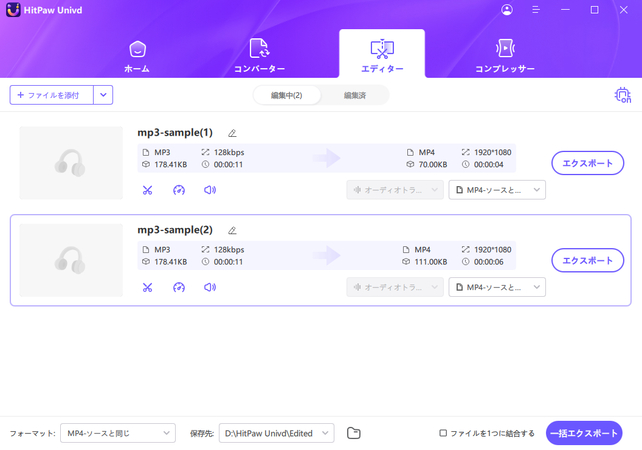Open cut scissors tool for mp3-sample(1)
642x450 pixels.
[x=147, y=190]
